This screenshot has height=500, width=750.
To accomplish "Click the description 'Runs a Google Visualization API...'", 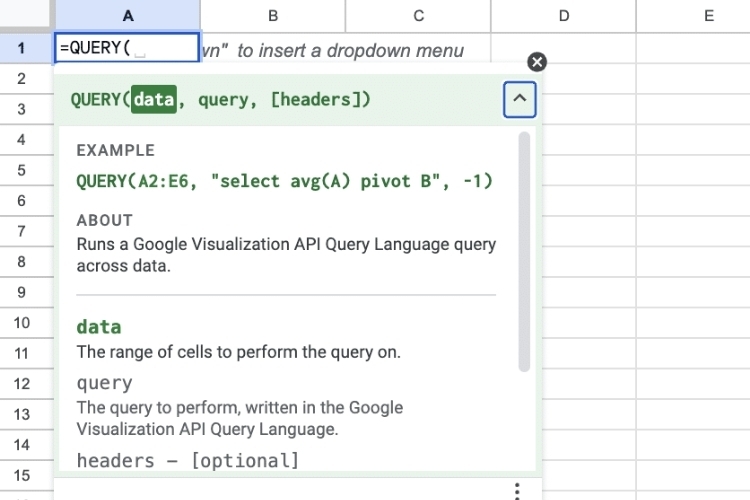I will (x=286, y=255).
